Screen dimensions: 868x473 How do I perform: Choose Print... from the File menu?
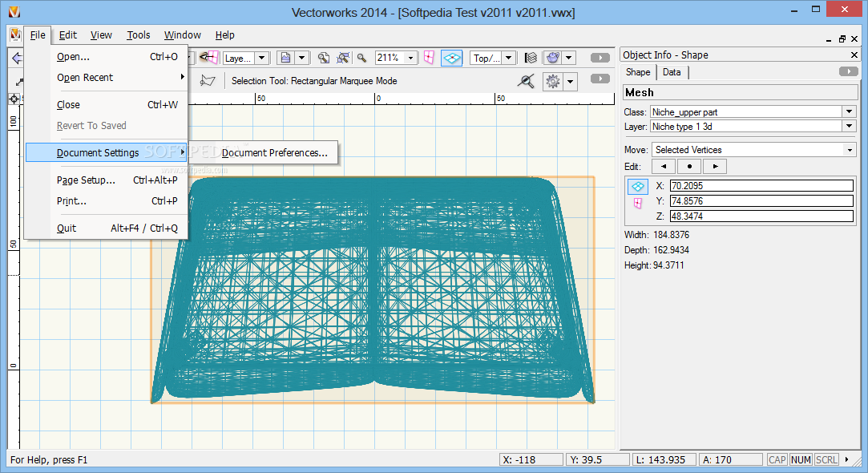tap(107, 201)
